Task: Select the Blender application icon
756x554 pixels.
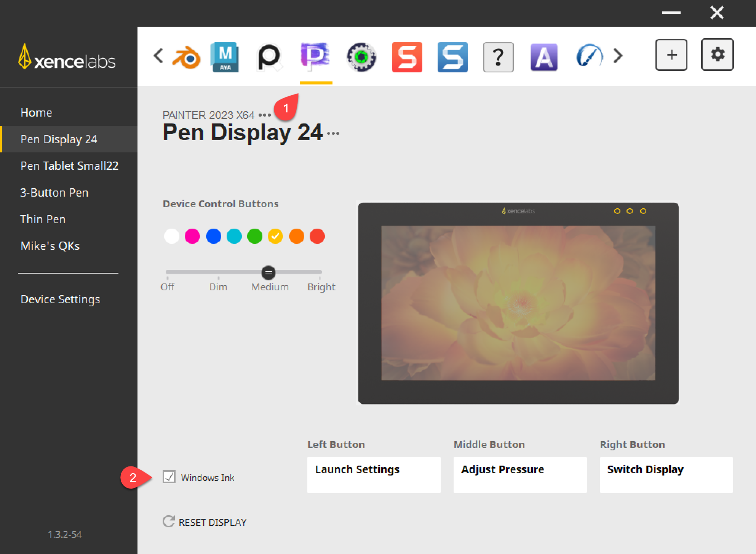Action: (x=186, y=57)
